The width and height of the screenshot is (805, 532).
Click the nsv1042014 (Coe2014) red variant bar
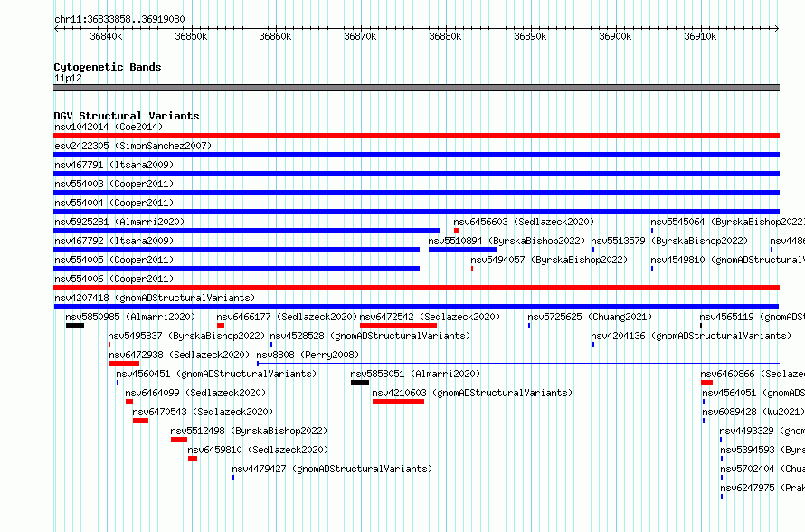pyautogui.click(x=416, y=136)
